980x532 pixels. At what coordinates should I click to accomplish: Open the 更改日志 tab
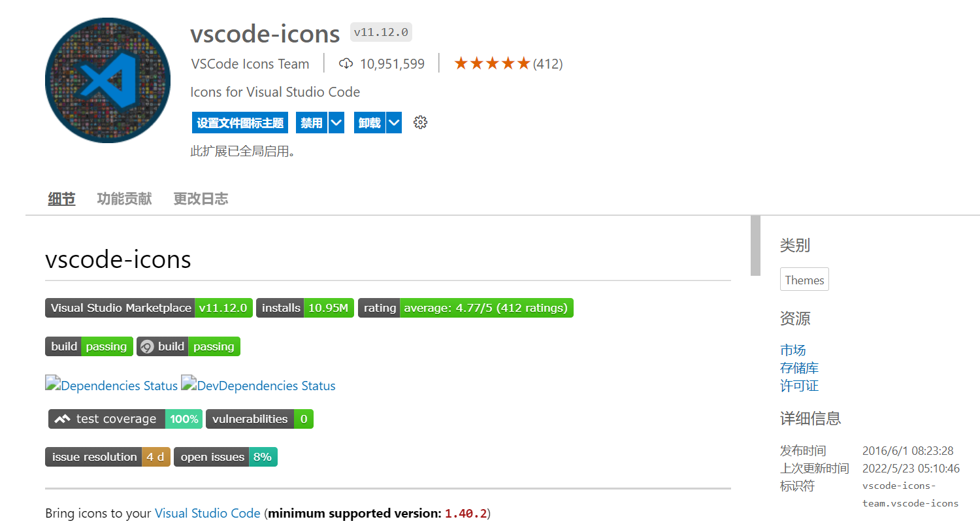tap(201, 199)
